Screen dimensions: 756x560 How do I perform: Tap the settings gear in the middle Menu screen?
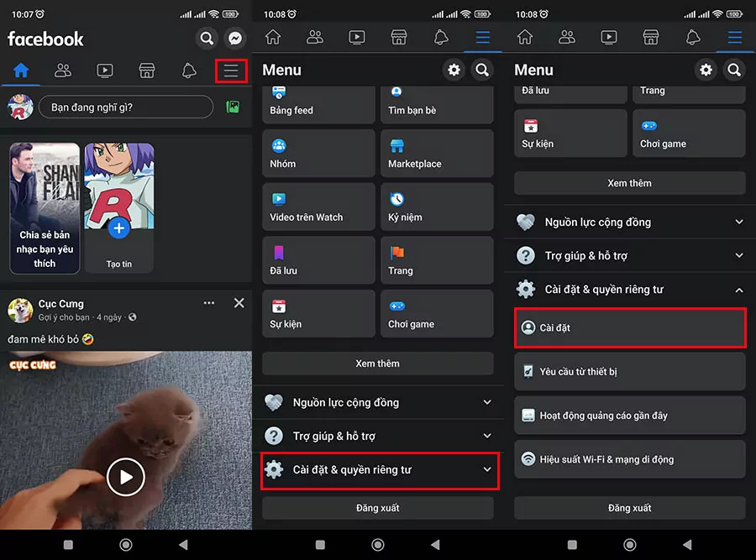(x=454, y=70)
